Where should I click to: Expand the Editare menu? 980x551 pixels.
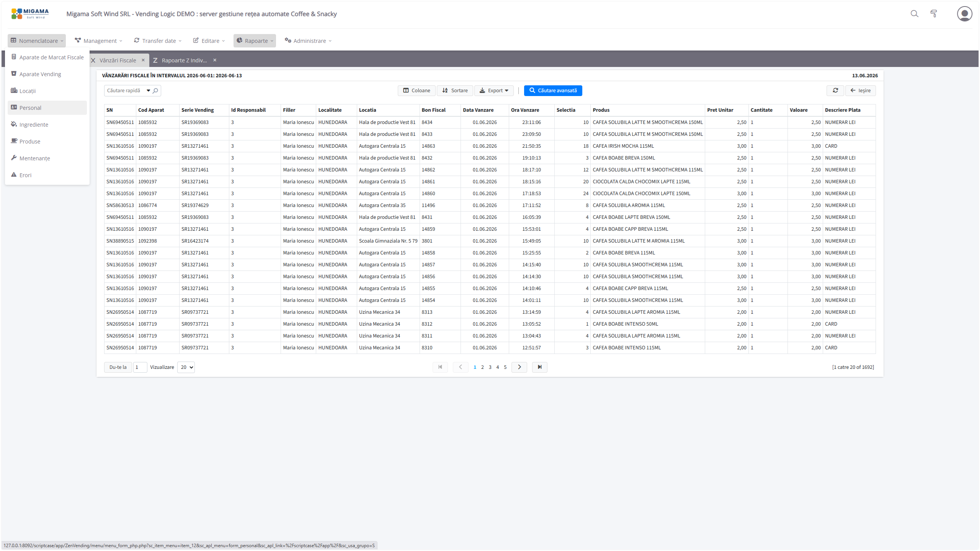click(209, 41)
